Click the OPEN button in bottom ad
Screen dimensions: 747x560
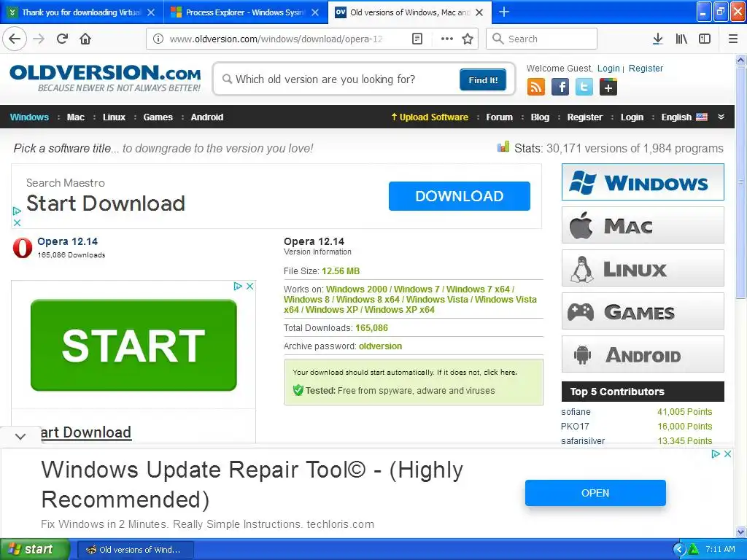[595, 493]
